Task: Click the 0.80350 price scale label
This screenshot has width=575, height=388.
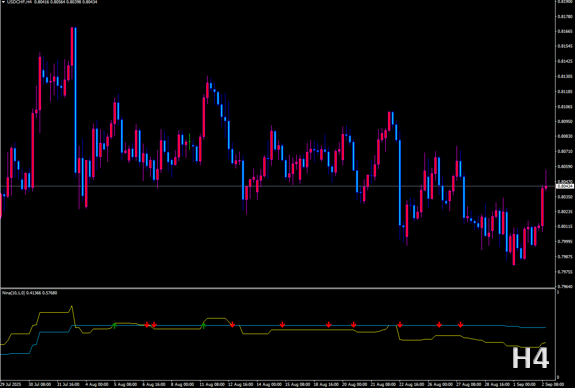Action: pos(565,197)
